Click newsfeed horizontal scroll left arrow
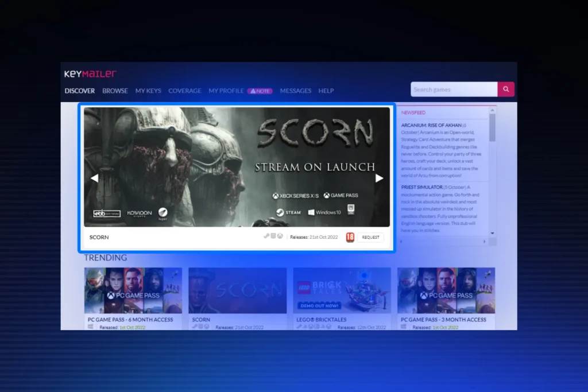 pos(401,242)
